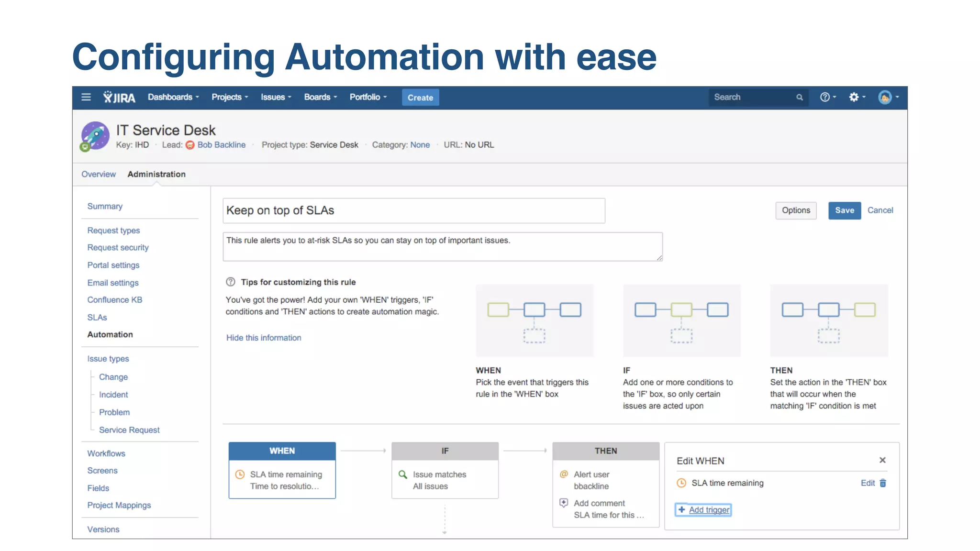The height and width of the screenshot is (551, 980).
Task: Open the user avatar menu
Action: click(x=889, y=97)
